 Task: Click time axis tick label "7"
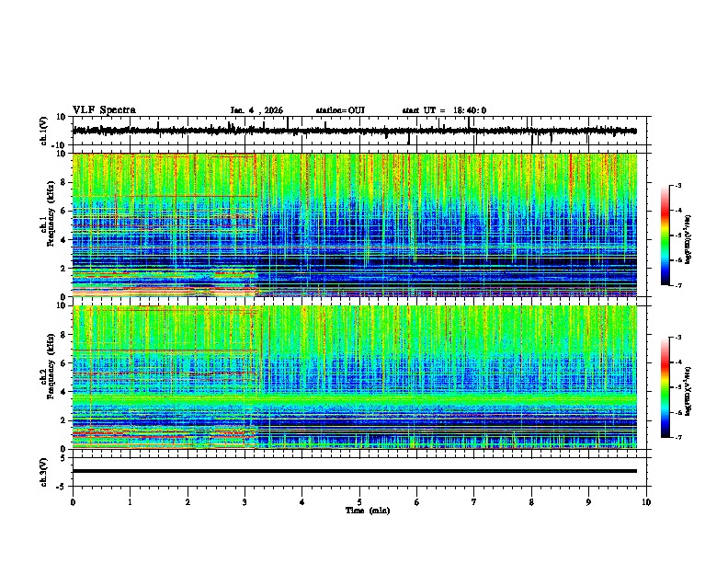pos(474,501)
